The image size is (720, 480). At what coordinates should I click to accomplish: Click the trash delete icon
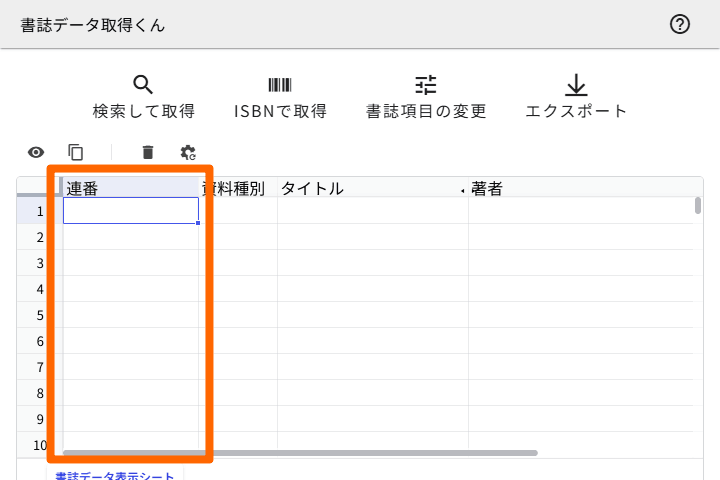click(148, 152)
